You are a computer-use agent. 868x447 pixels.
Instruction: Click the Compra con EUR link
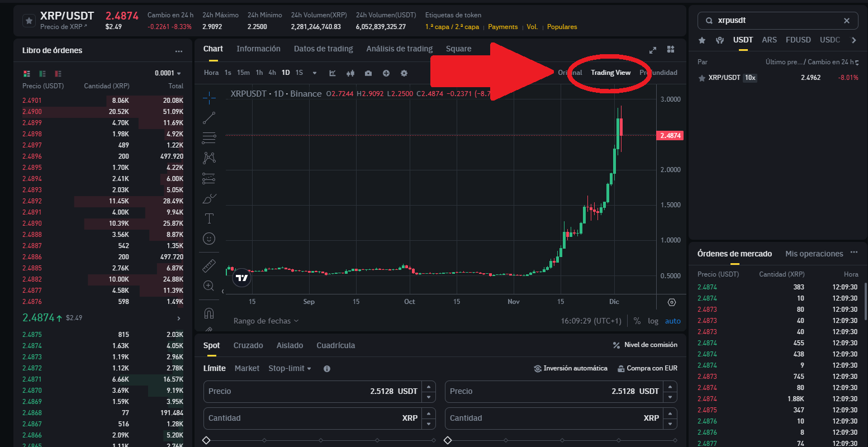click(648, 368)
